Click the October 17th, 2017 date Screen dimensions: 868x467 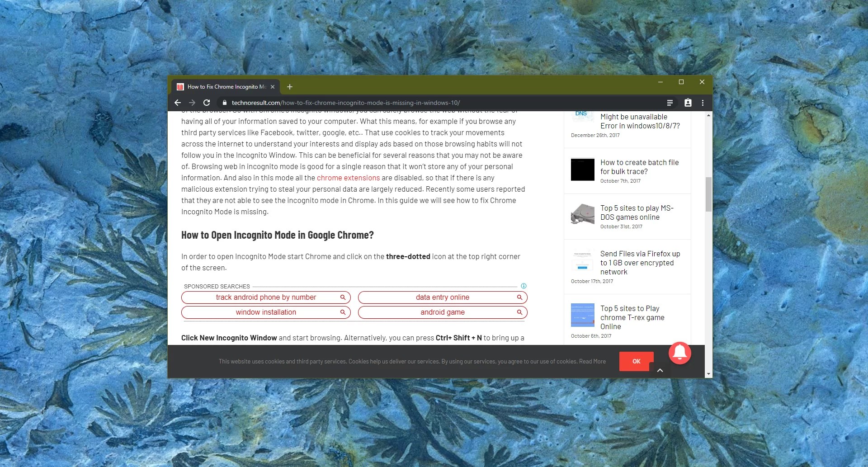click(592, 281)
